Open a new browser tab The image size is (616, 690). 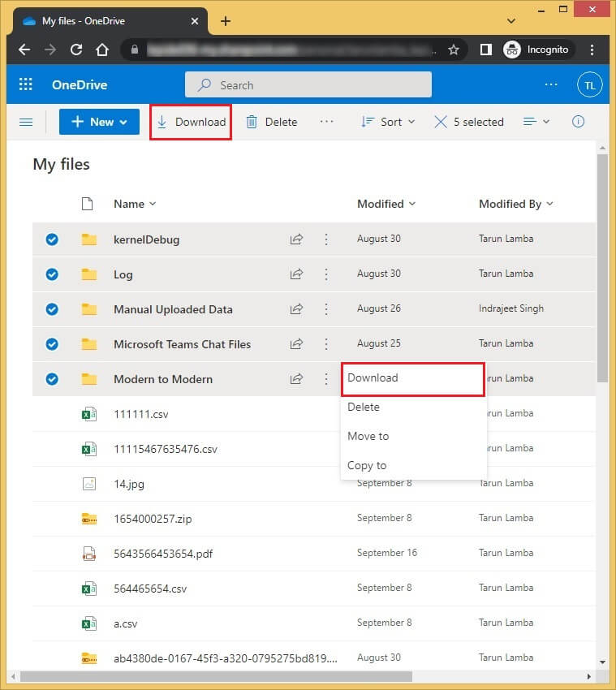[226, 21]
